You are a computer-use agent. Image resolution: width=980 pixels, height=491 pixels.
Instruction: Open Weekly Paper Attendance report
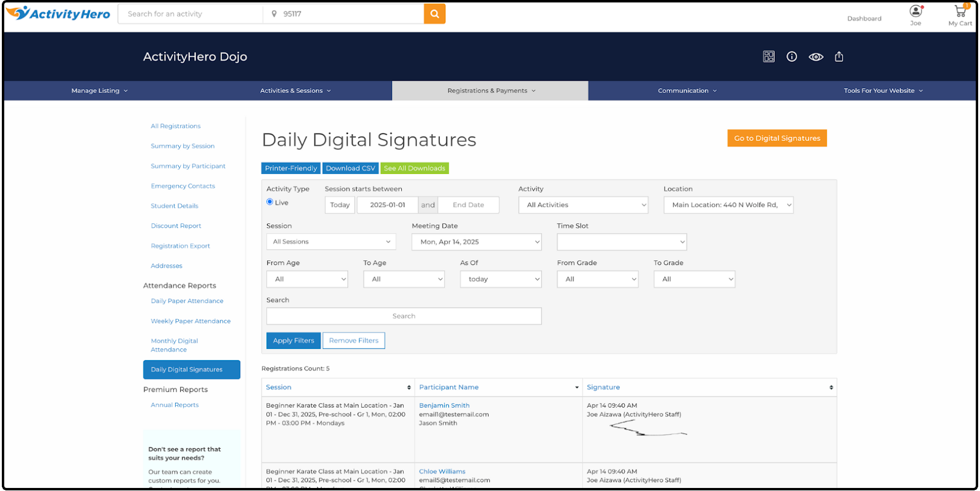(191, 321)
